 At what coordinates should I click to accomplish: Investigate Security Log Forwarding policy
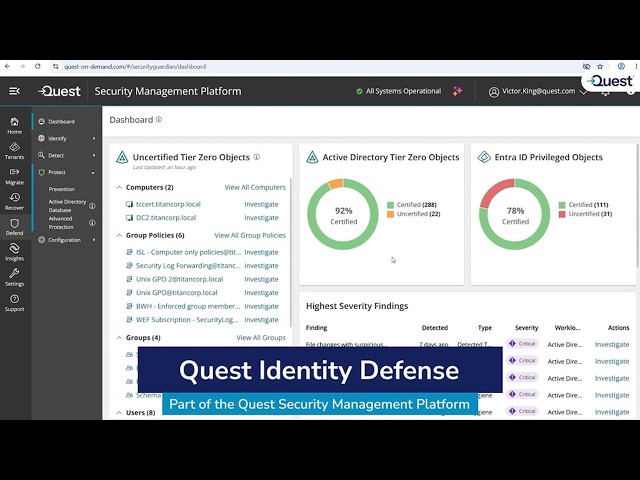(x=261, y=266)
